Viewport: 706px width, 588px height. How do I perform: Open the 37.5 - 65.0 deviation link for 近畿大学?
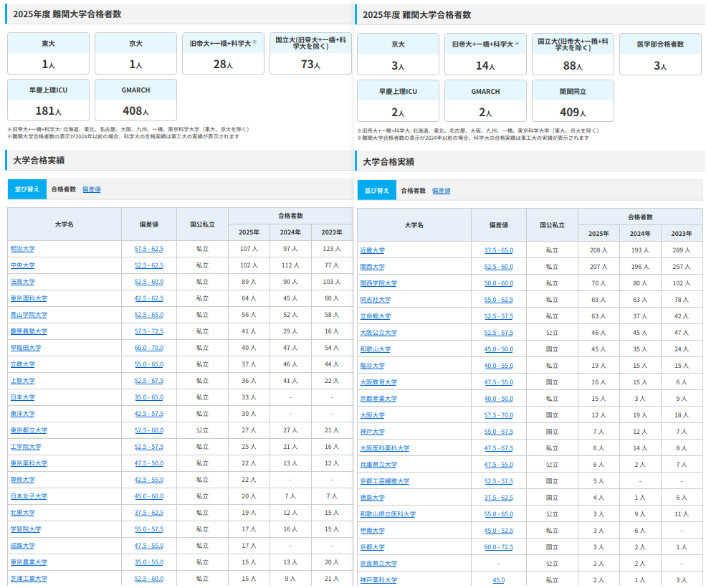click(x=499, y=250)
